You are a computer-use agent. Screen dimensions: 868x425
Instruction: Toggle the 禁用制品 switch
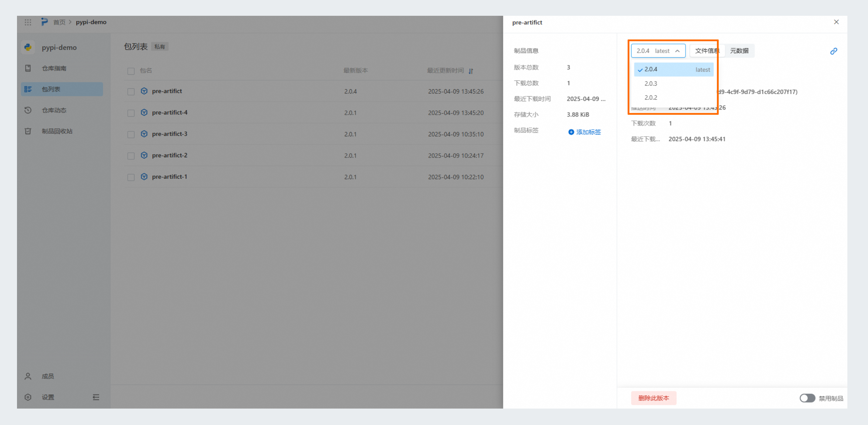point(807,398)
